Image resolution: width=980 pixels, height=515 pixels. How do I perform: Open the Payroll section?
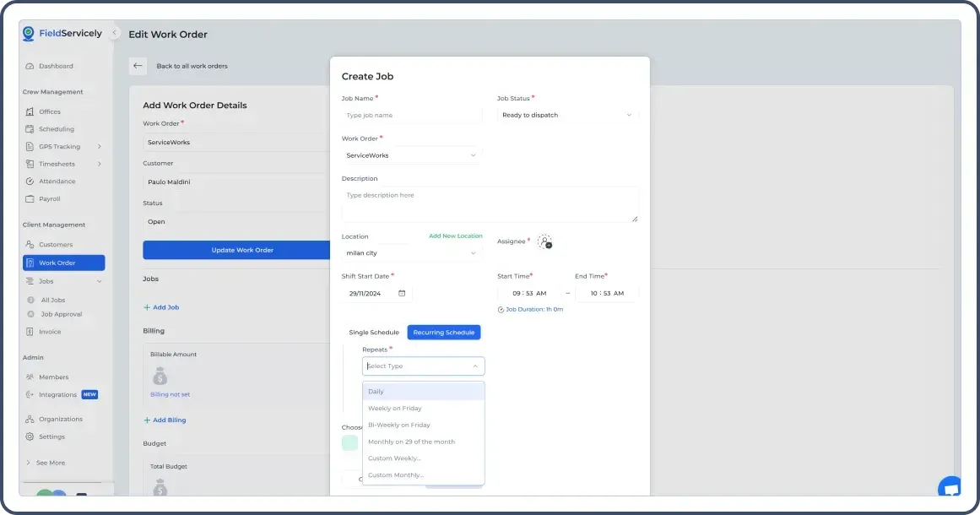point(51,198)
